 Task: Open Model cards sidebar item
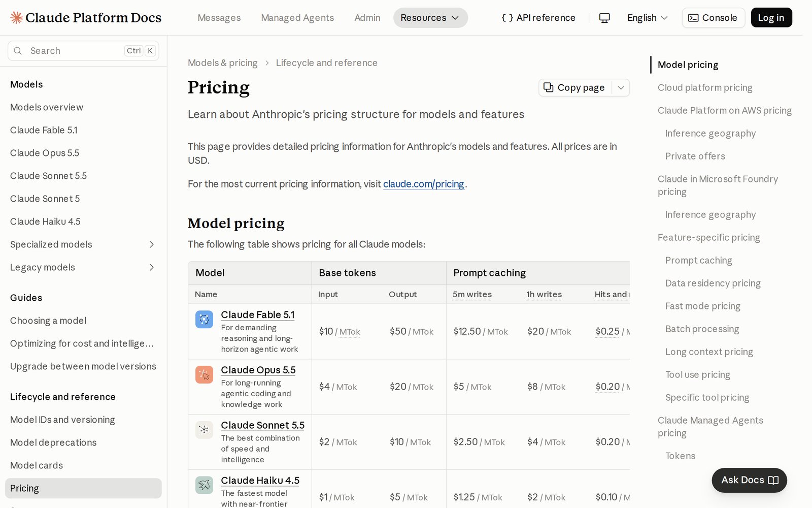coord(37,465)
